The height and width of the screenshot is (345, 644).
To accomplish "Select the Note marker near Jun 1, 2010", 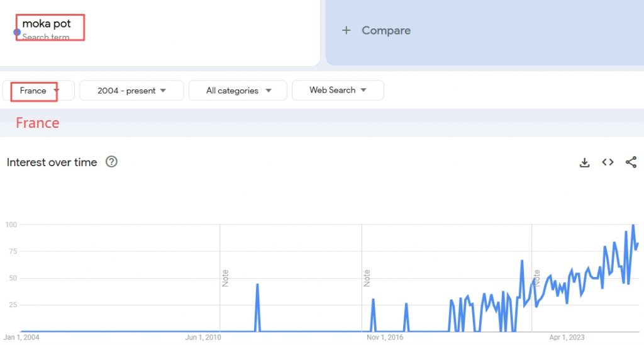I will tap(225, 278).
